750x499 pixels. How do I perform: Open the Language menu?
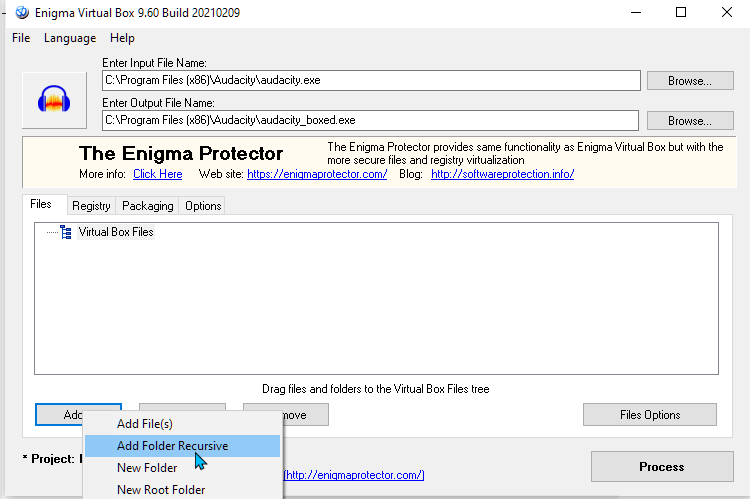coord(70,38)
